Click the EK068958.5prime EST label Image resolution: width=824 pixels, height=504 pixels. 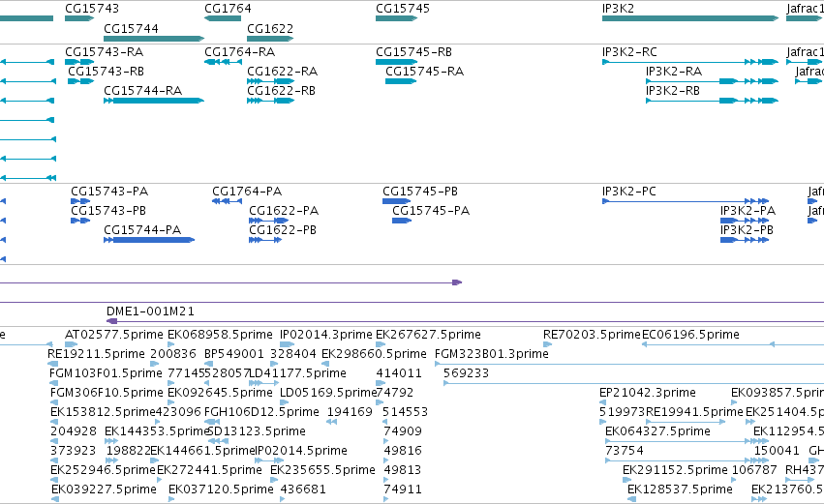point(220,335)
